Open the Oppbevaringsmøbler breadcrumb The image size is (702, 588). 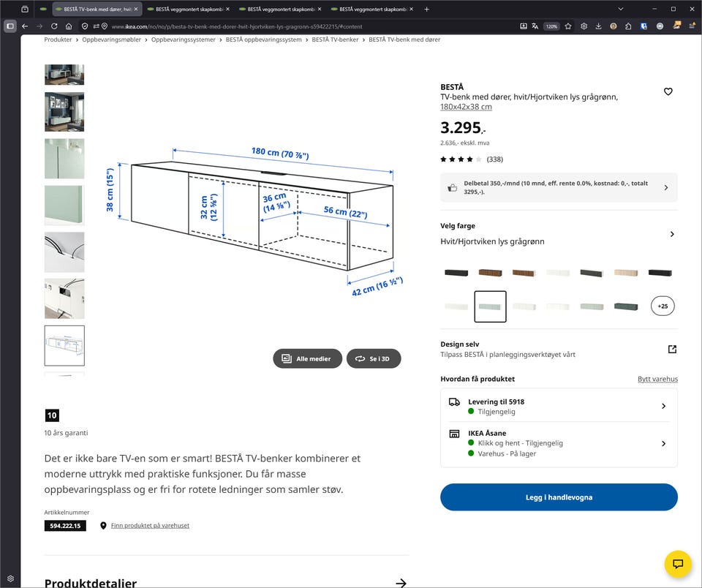click(111, 39)
